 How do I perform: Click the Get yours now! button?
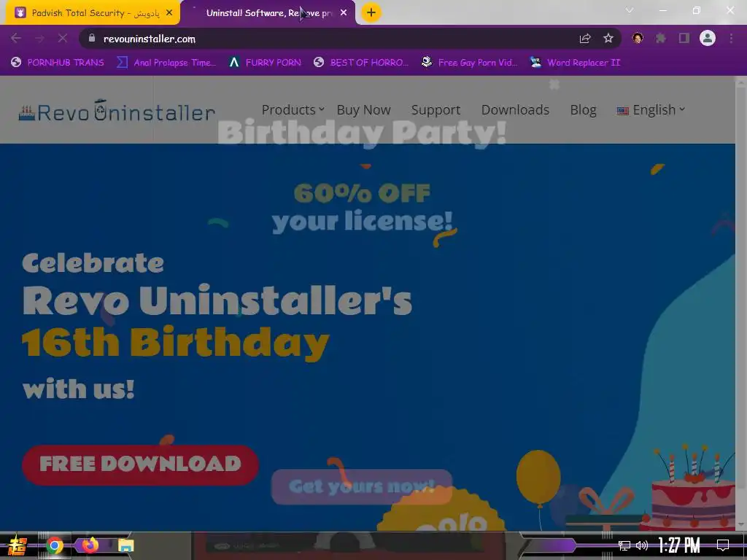[x=362, y=486]
